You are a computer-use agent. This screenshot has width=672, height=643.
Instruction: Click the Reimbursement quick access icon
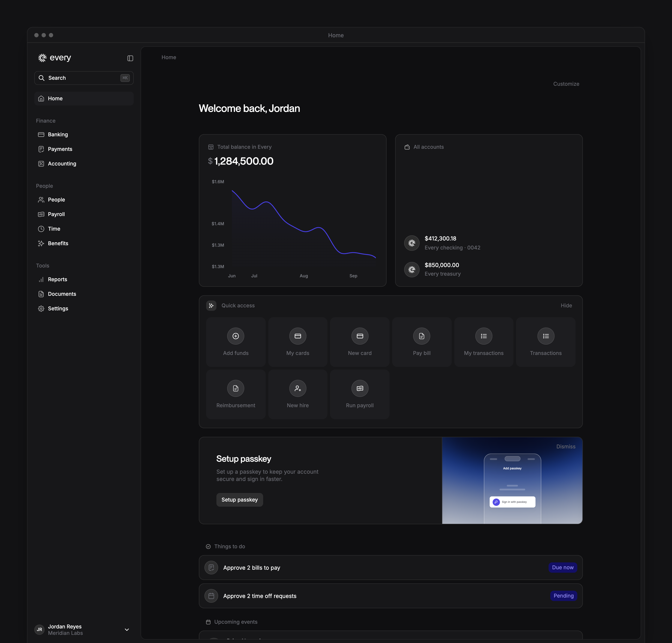[236, 388]
